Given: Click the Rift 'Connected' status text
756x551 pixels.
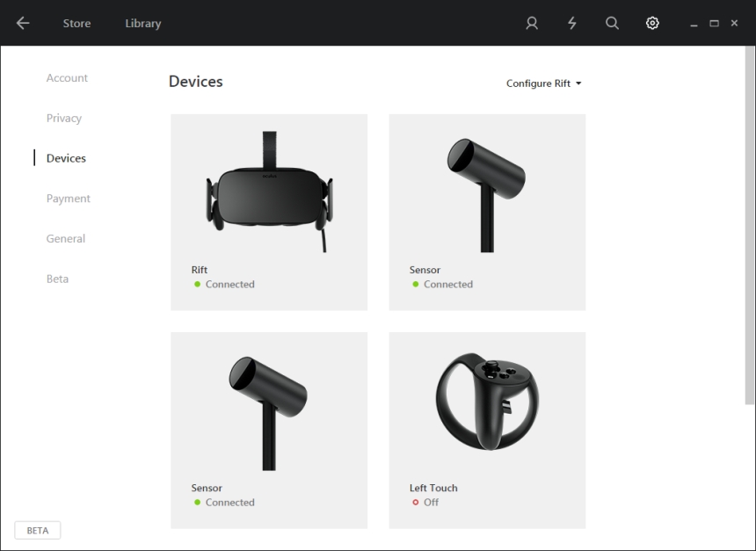Looking at the screenshot, I should coord(230,285).
